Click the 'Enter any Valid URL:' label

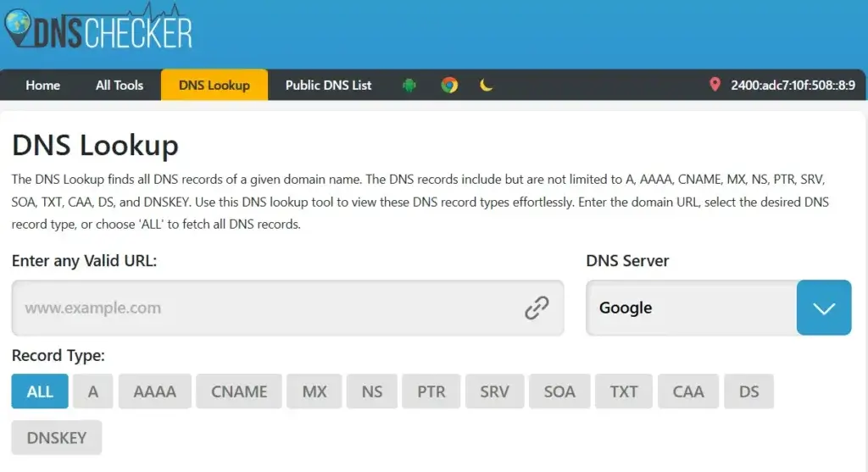point(84,261)
